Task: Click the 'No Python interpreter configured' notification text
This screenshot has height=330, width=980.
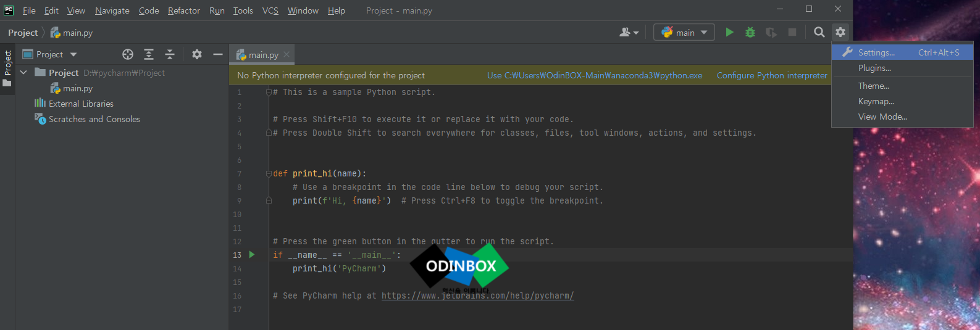Action: (x=331, y=75)
